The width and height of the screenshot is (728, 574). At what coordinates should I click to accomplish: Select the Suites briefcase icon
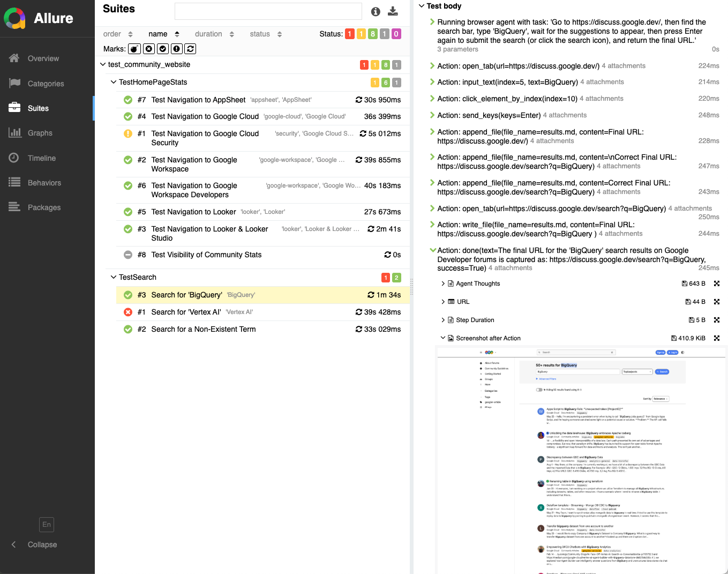click(14, 108)
